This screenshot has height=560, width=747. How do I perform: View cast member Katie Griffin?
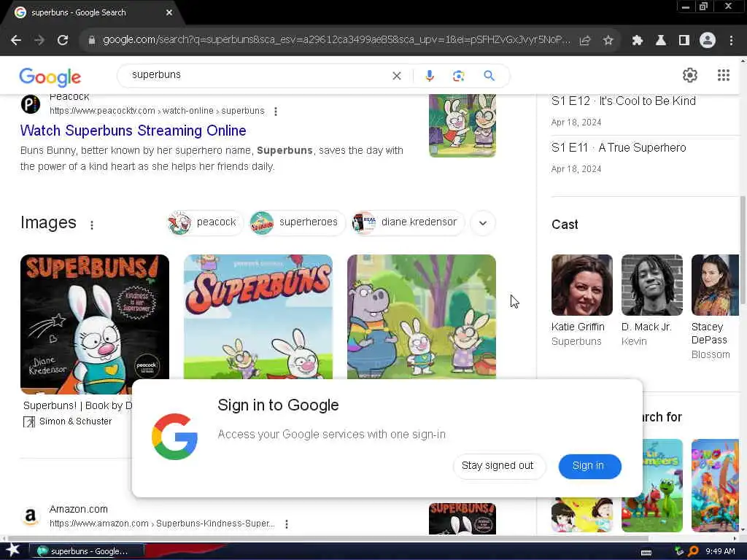[x=581, y=300]
